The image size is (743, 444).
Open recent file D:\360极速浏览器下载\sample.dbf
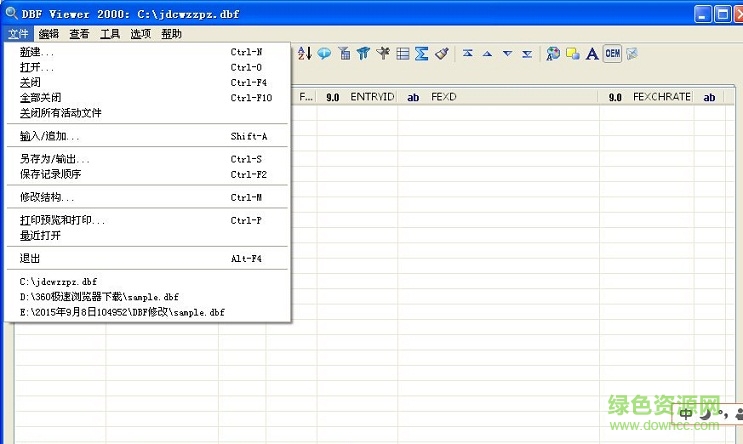pos(99,297)
